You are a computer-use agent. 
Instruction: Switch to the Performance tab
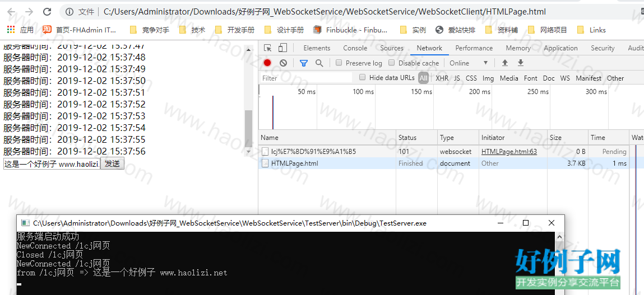click(x=474, y=48)
